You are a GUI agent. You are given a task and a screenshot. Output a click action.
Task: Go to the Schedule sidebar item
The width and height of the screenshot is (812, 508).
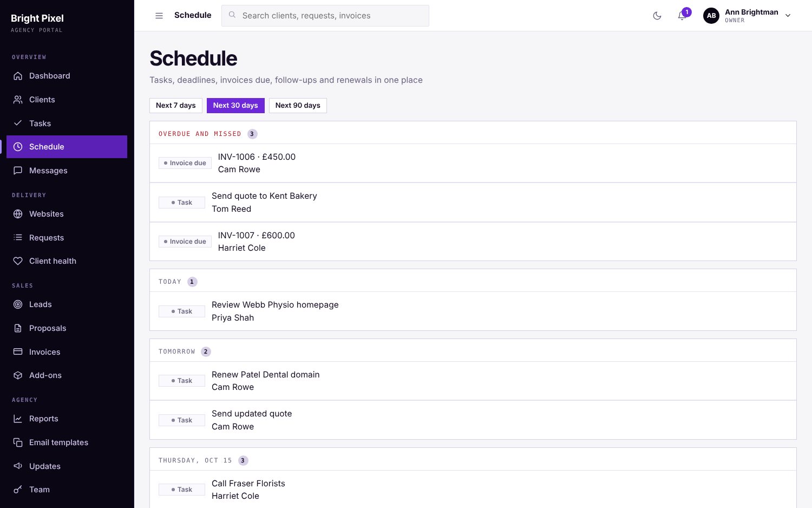pos(67,147)
